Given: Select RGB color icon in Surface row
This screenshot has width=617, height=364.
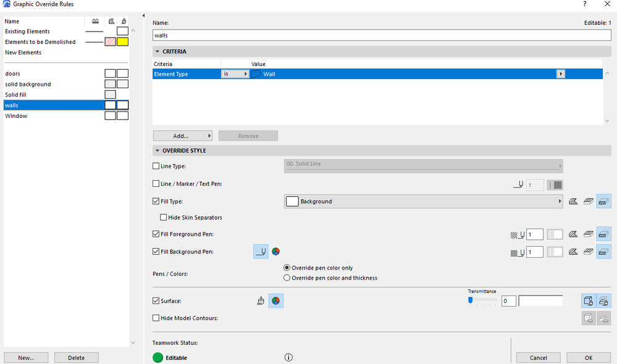Looking at the screenshot, I should pos(276,301).
